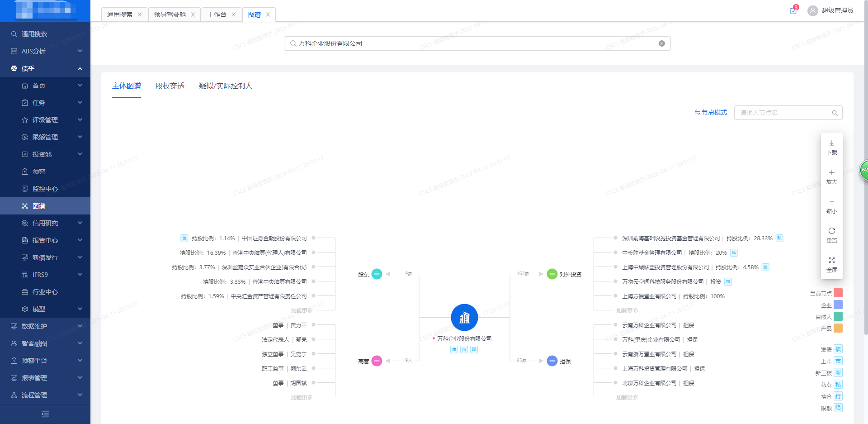
Task: Click the 债 tag under the central company node
Action: pos(454,349)
